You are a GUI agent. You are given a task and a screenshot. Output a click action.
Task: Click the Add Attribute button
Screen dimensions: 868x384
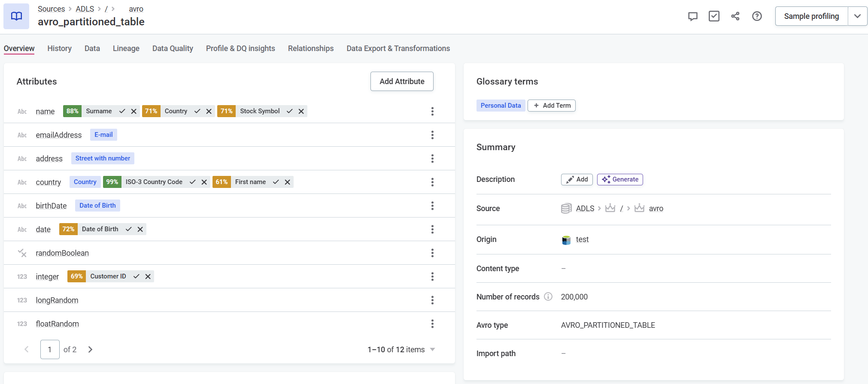tap(402, 82)
